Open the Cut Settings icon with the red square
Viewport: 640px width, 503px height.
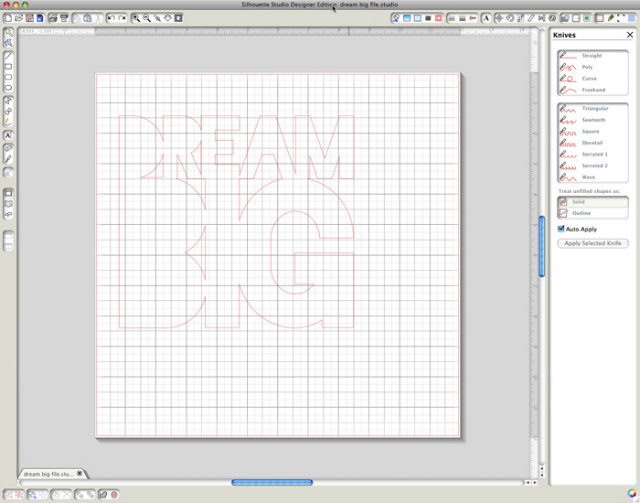tap(439, 18)
